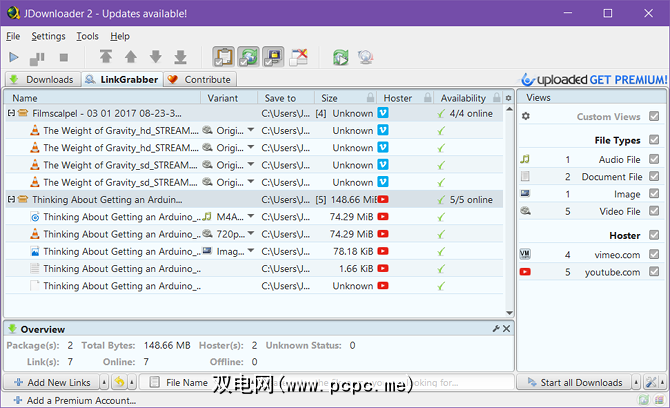The height and width of the screenshot is (408, 670).
Task: Open table column settings gear
Action: click(508, 98)
